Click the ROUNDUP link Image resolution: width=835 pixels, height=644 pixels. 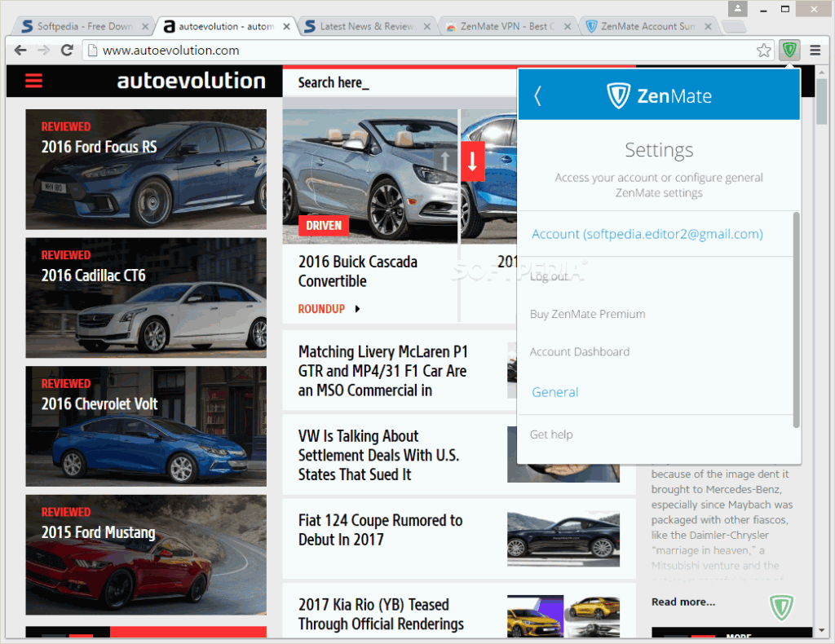[x=321, y=309]
